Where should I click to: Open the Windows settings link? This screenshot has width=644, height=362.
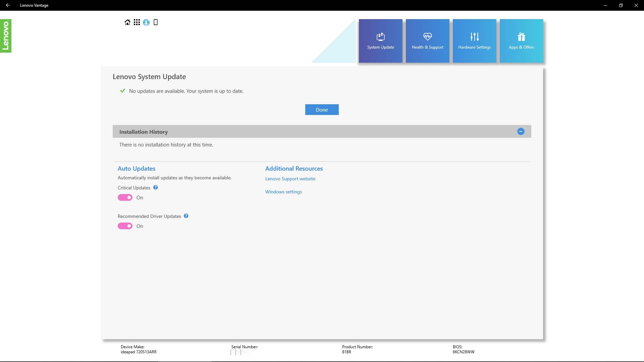[283, 192]
